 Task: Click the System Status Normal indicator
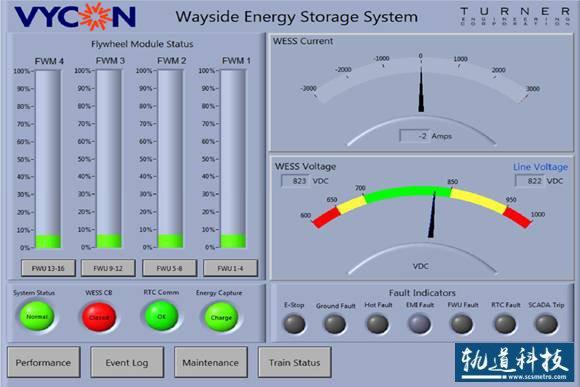point(37,316)
